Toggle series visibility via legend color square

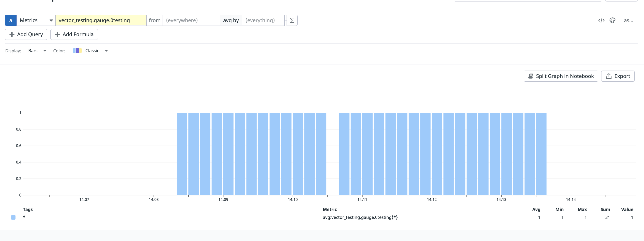click(13, 217)
